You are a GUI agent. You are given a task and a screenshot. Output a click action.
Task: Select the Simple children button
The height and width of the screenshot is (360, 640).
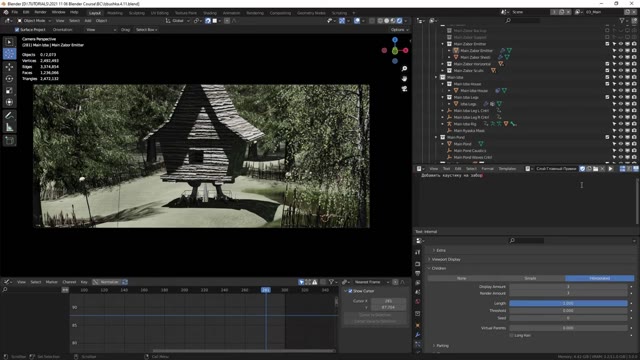pyautogui.click(x=530, y=278)
